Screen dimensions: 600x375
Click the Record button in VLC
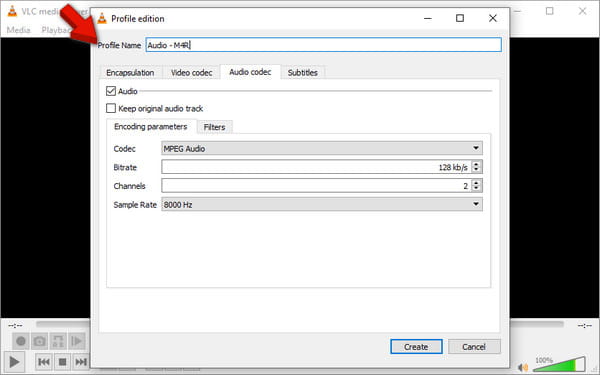(x=21, y=341)
